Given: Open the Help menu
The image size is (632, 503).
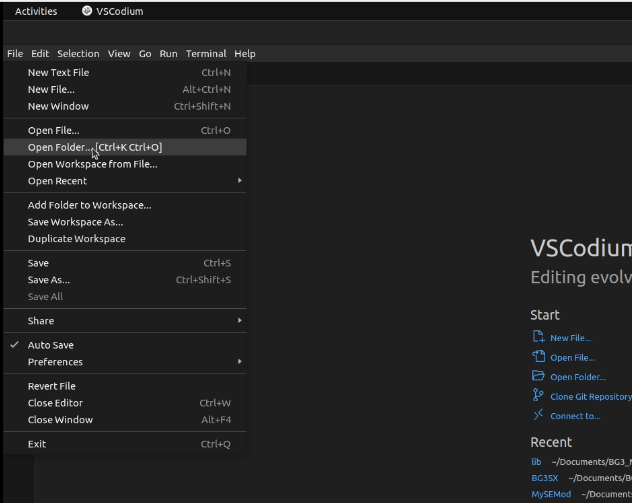Looking at the screenshot, I should click(x=245, y=54).
